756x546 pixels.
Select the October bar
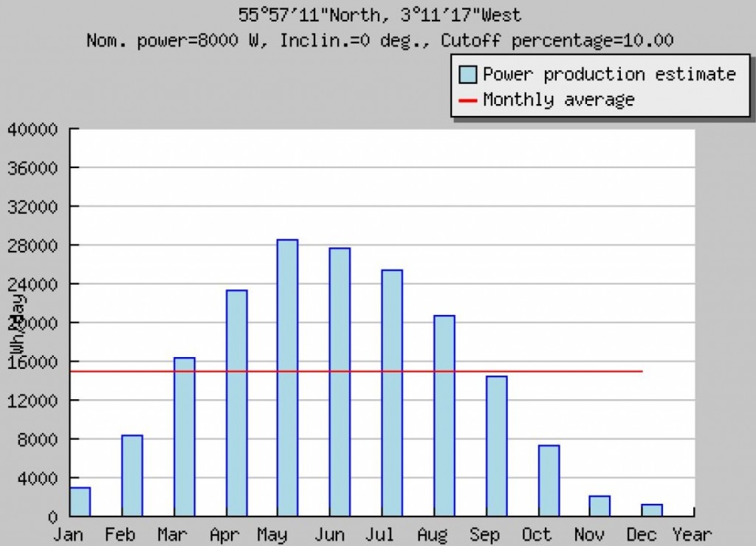[549, 481]
